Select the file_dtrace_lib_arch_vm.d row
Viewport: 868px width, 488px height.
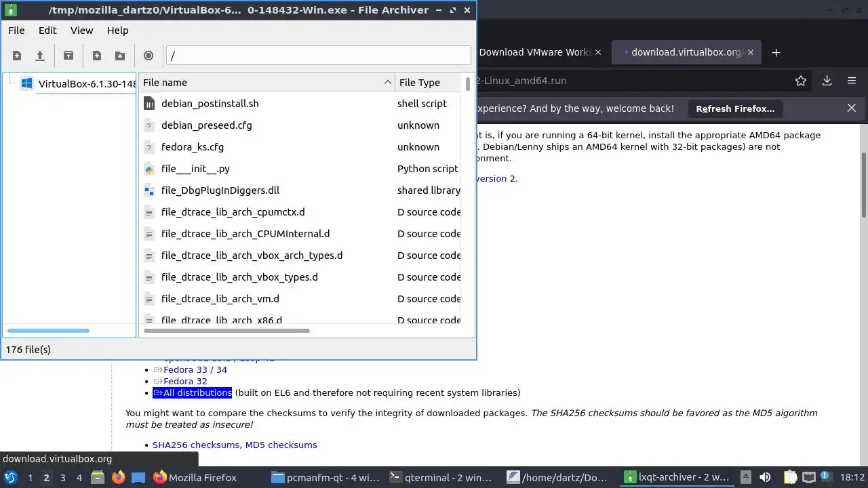coord(301,299)
